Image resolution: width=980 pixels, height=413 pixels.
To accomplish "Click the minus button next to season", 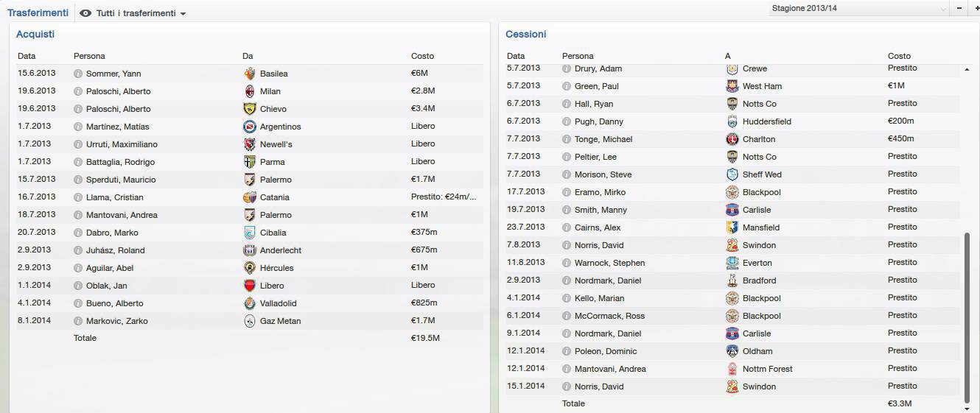I will tap(960, 7).
